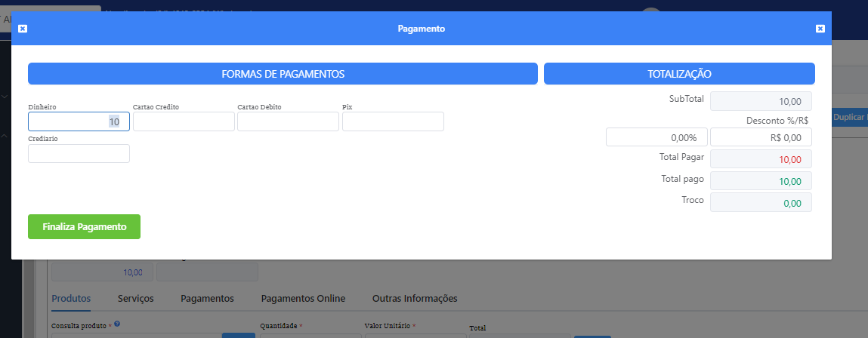Viewport: 868px width, 338px height.
Task: Select the Cartao Debito input box
Action: [288, 121]
